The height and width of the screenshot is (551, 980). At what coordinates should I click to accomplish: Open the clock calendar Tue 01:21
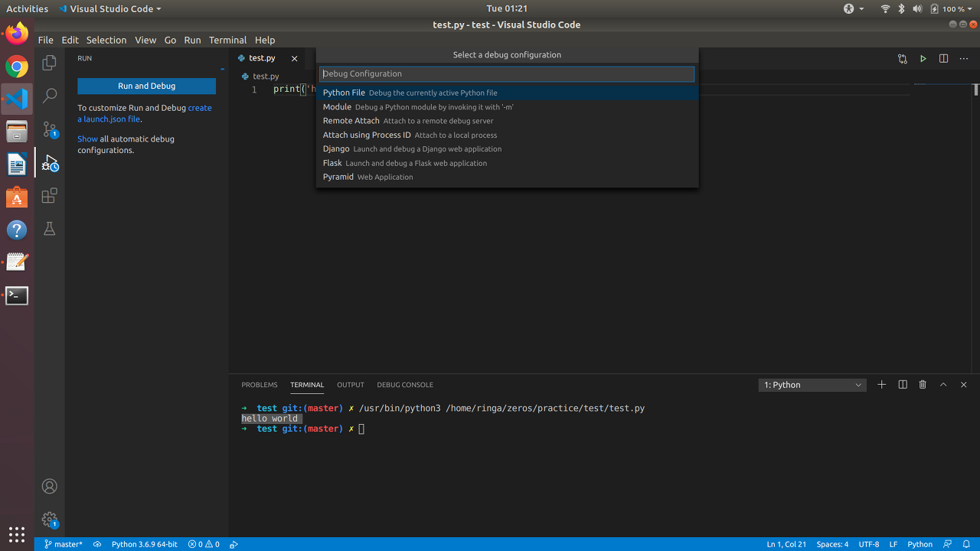507,8
